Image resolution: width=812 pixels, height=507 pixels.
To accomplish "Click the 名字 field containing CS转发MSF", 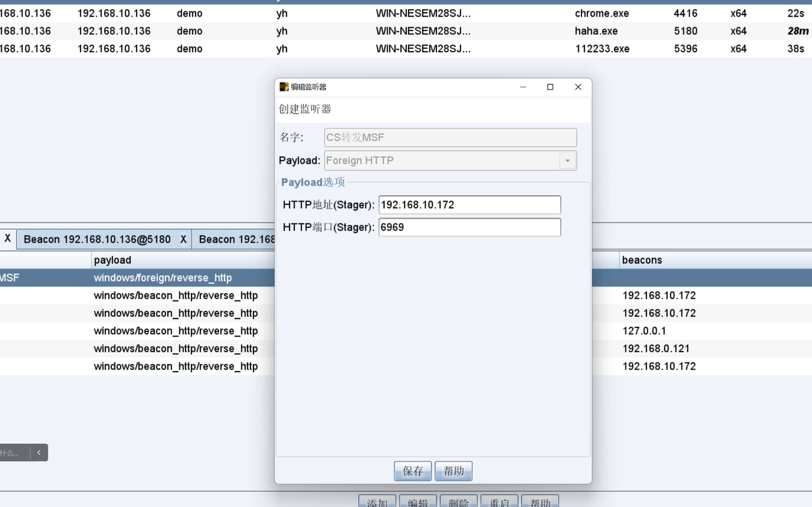I will tap(450, 137).
